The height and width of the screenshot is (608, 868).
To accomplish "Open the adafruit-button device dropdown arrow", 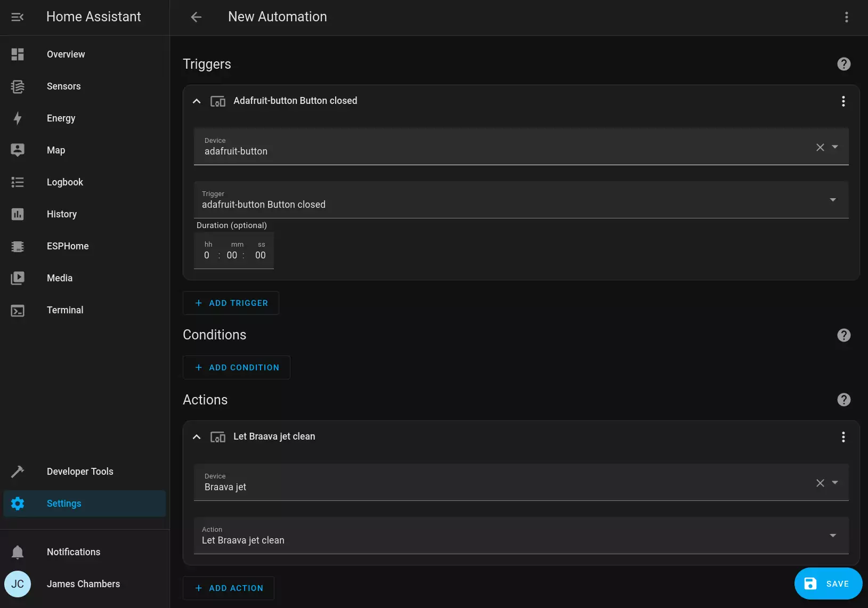I will click(835, 147).
